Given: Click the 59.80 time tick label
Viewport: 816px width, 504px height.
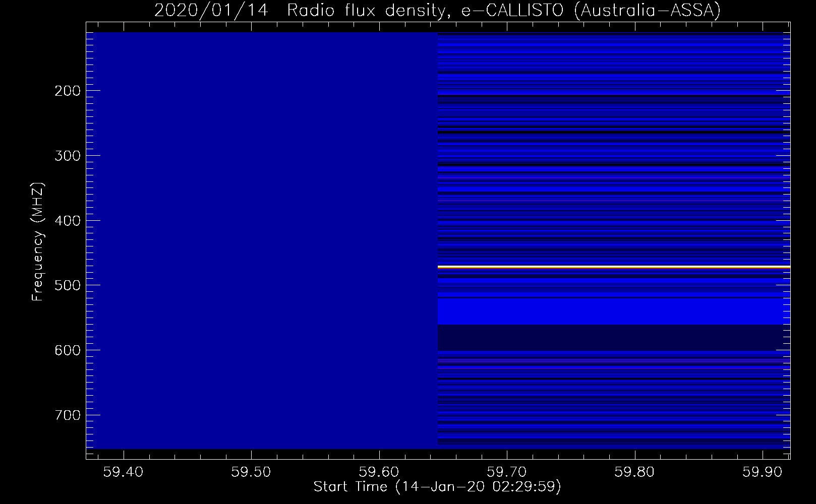Looking at the screenshot, I should pos(635,472).
